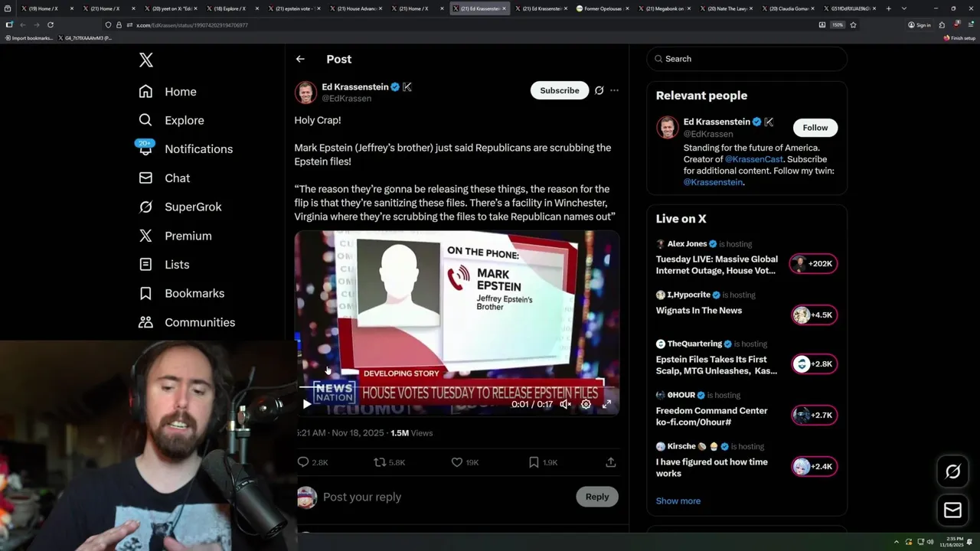Screen dimensions: 980x551
Task: Play the News Nation video
Action: pyautogui.click(x=307, y=404)
